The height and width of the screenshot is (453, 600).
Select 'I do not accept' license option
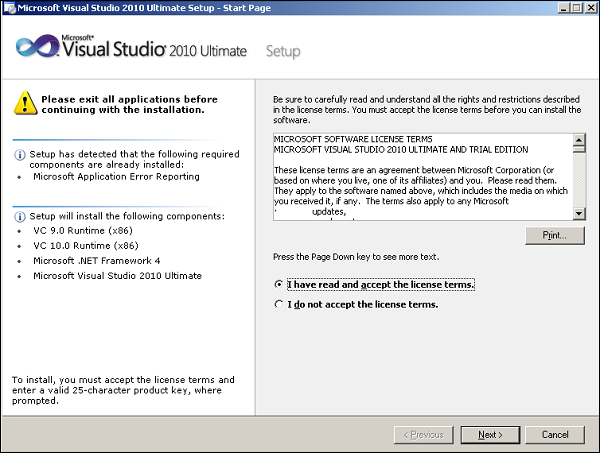tap(279, 304)
